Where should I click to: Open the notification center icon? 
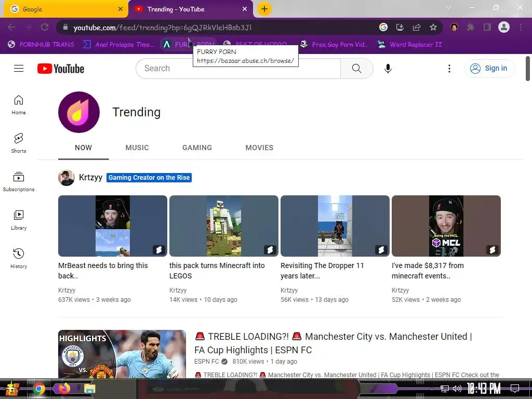(x=515, y=389)
